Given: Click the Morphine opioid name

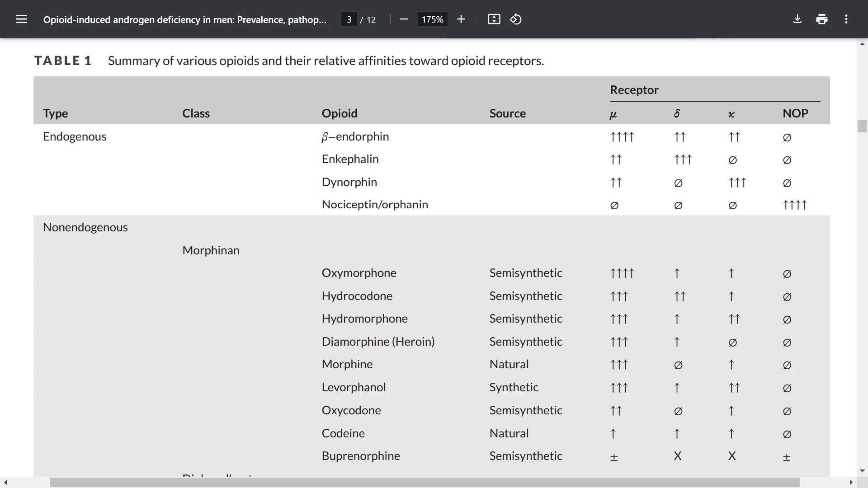Looking at the screenshot, I should 347,364.
